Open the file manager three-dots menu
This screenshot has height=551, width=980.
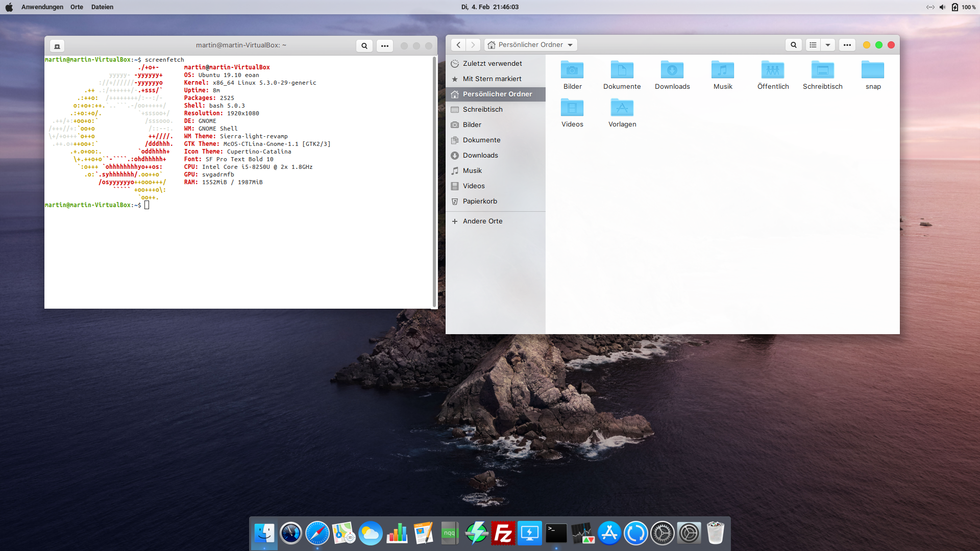pyautogui.click(x=847, y=45)
